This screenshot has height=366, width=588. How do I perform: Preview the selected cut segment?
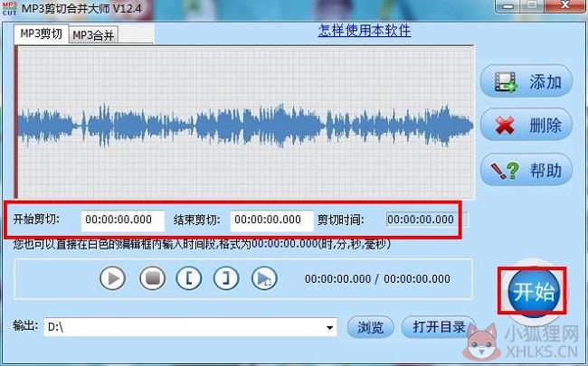pos(264,278)
